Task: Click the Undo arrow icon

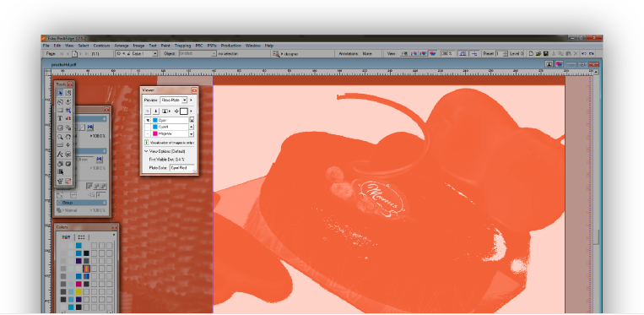Action: [584, 53]
